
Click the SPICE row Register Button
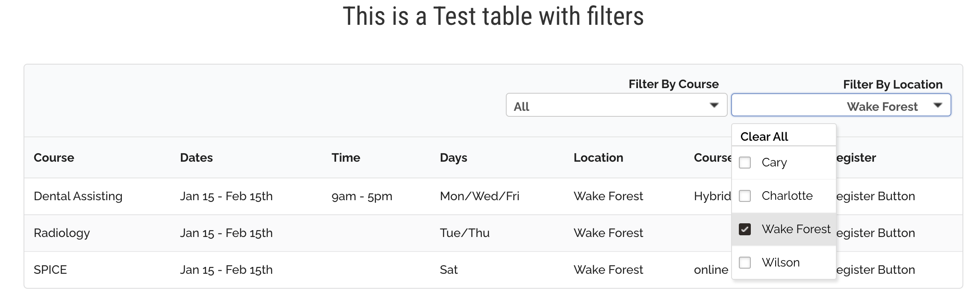(875, 270)
